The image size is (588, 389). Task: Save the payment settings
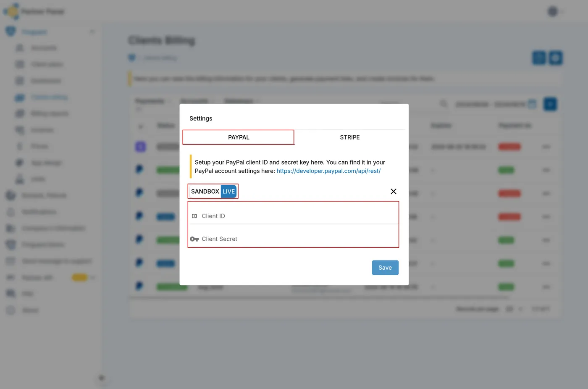[x=385, y=268]
